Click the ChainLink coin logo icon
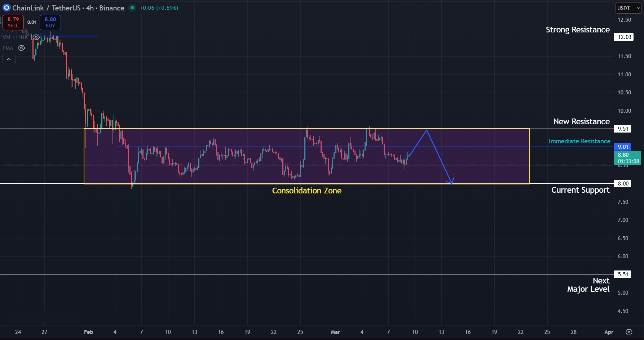The image size is (644, 340). click(6, 8)
